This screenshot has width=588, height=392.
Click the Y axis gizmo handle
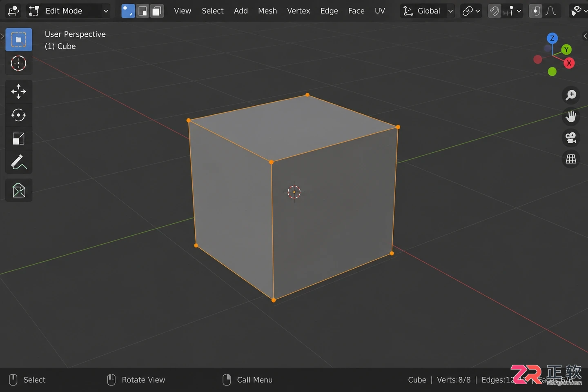point(566,50)
